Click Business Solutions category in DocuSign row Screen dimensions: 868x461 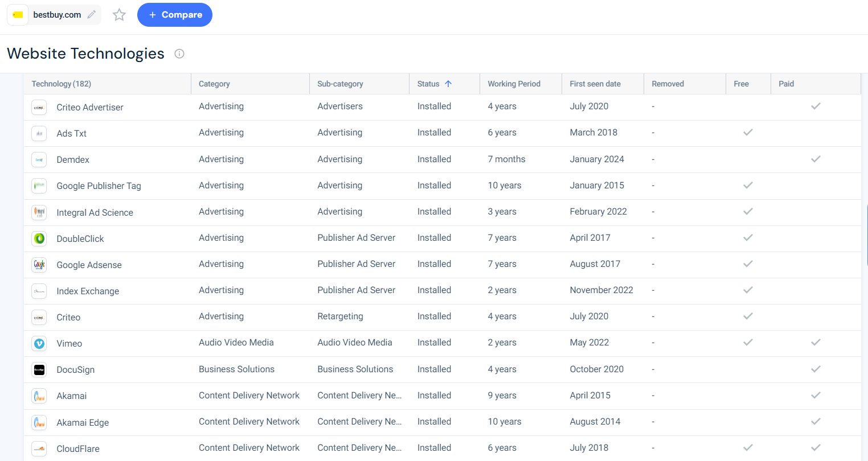[x=236, y=369]
